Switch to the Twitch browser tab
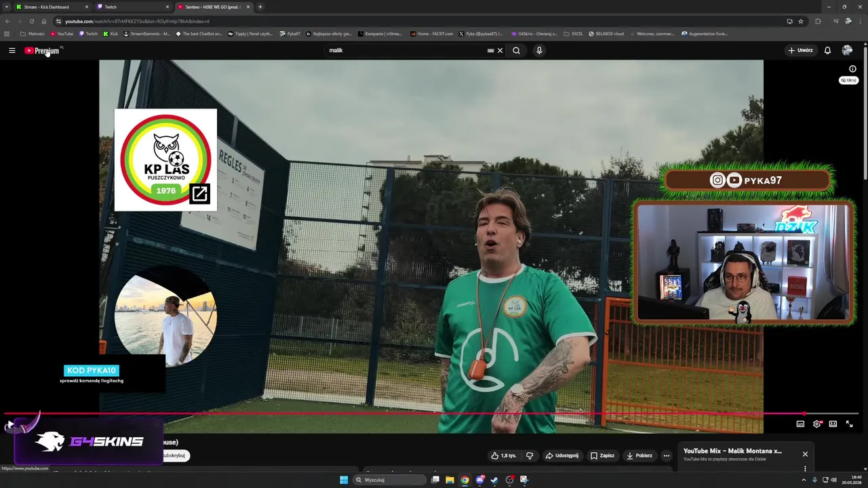The width and height of the screenshot is (868, 488). point(133,7)
